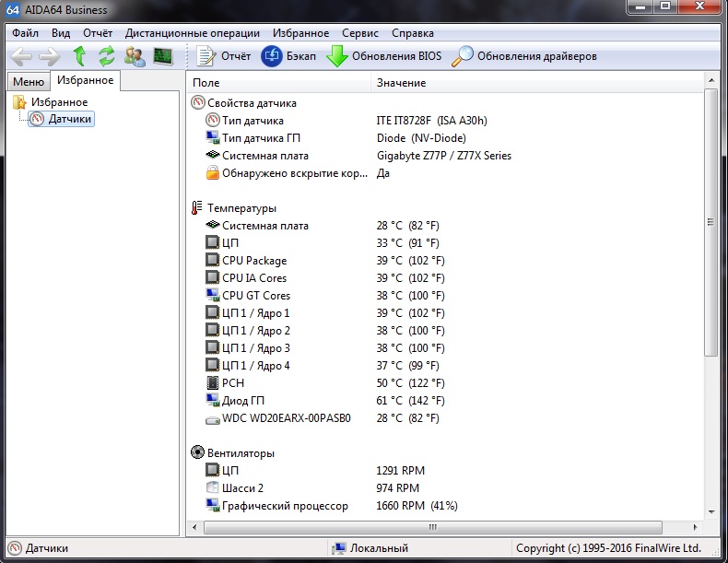Open Отчёт report from toolbar
The width and height of the screenshot is (728, 563).
[224, 56]
